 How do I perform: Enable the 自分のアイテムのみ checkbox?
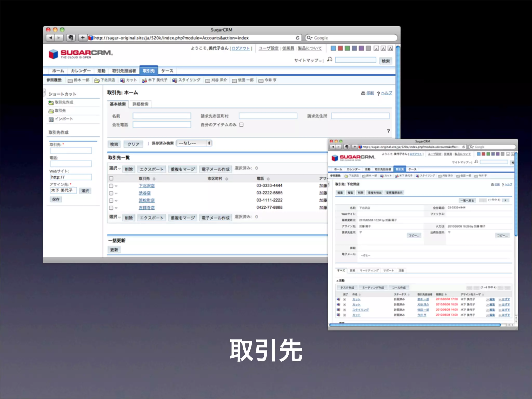click(241, 125)
